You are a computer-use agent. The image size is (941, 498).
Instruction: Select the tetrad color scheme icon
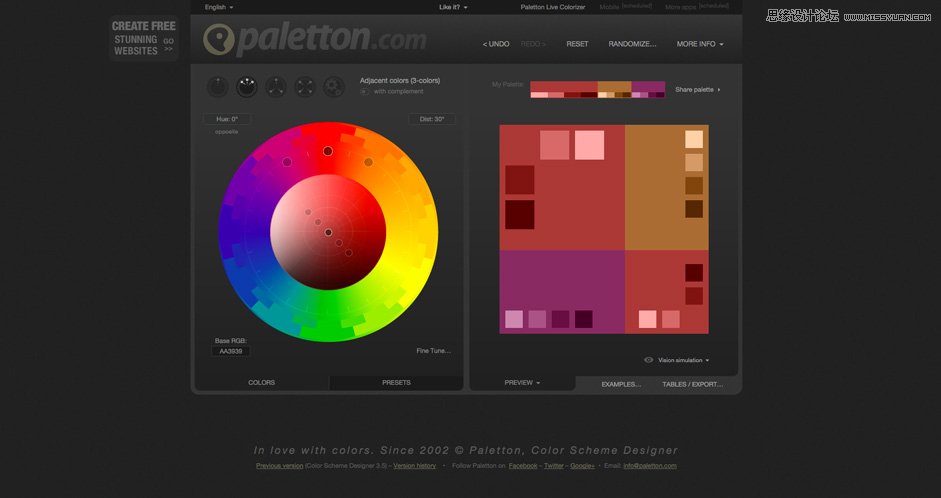(305, 87)
